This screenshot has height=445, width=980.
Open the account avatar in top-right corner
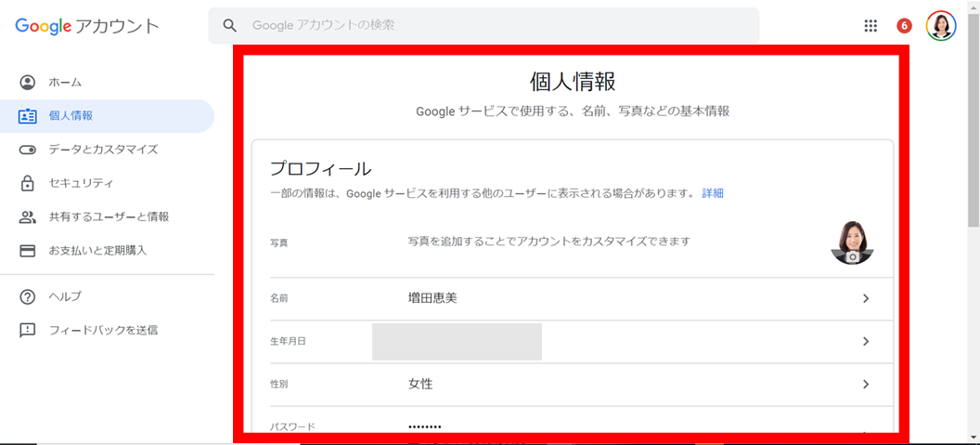pyautogui.click(x=941, y=26)
